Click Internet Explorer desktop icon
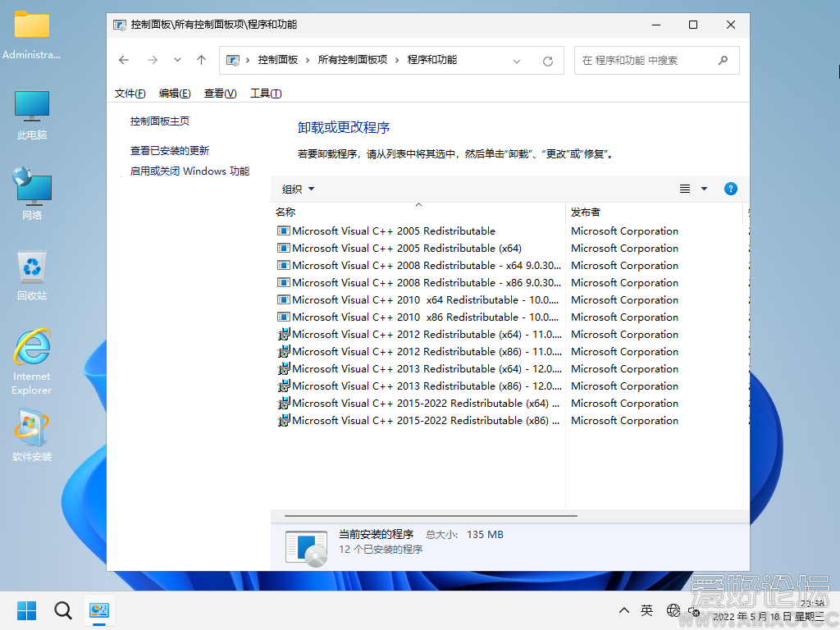The height and width of the screenshot is (630, 840). click(32, 347)
